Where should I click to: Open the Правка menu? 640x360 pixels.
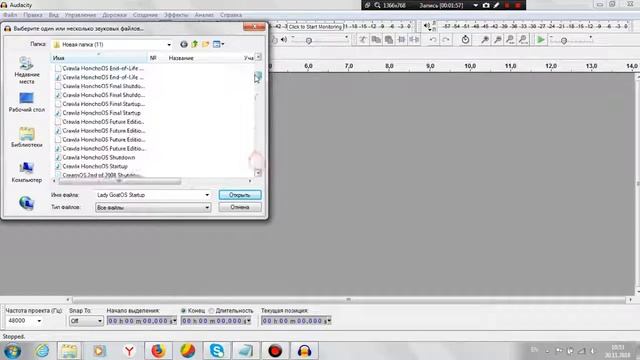33,15
